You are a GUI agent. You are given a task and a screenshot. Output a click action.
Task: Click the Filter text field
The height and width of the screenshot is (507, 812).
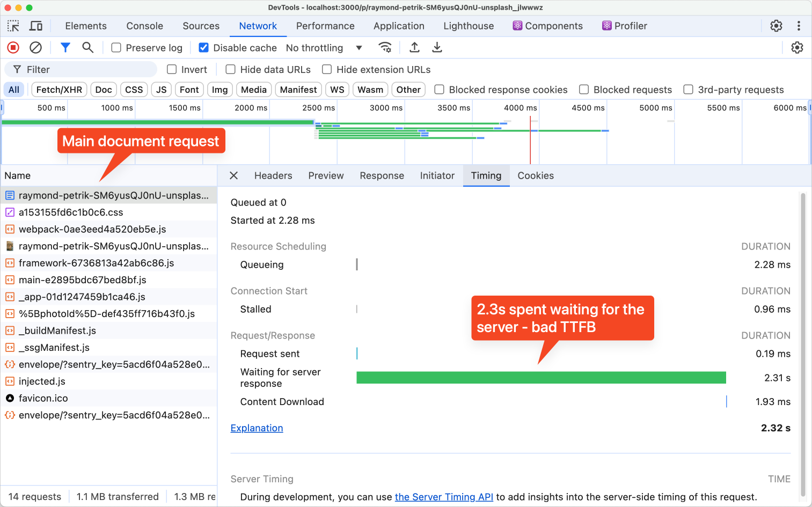pyautogui.click(x=81, y=69)
